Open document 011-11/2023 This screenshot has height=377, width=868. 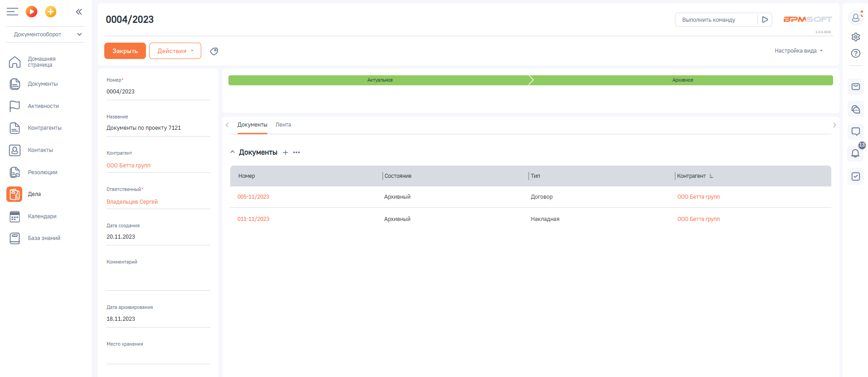click(x=253, y=219)
